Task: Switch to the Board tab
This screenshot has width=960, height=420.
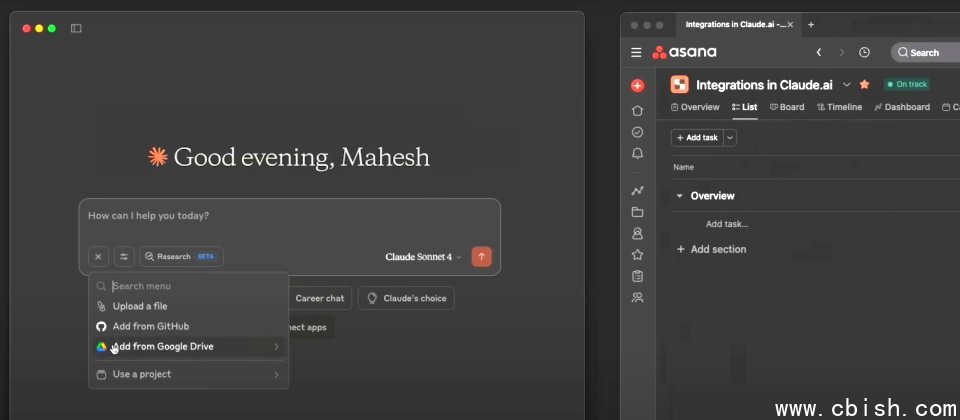Action: click(x=787, y=107)
